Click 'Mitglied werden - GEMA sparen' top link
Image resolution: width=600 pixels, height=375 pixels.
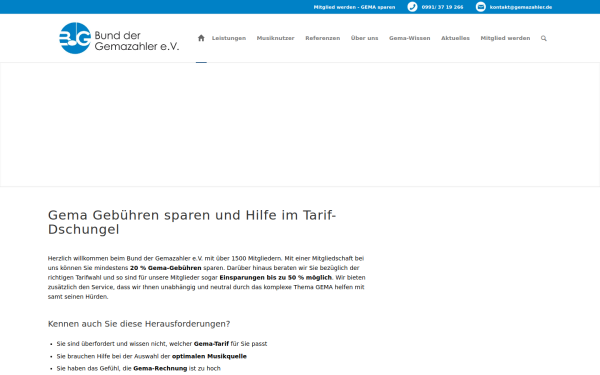click(x=354, y=7)
